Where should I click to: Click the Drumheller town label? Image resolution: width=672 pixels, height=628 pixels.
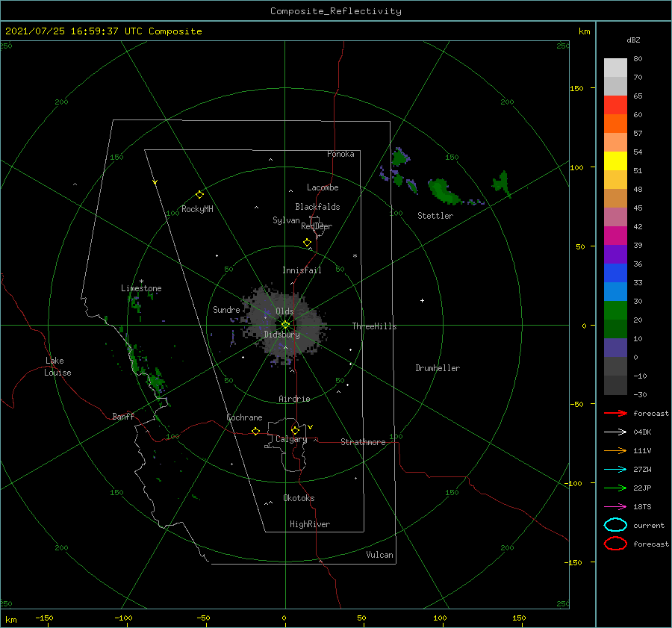(438, 368)
